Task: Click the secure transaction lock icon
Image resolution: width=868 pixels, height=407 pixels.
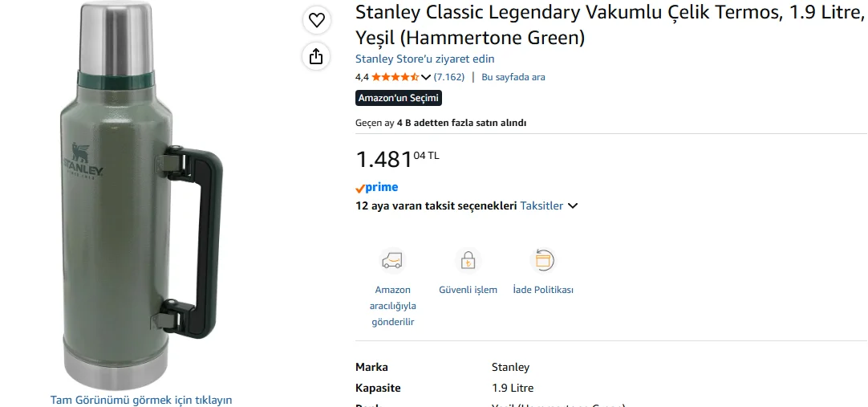Action: point(468,260)
